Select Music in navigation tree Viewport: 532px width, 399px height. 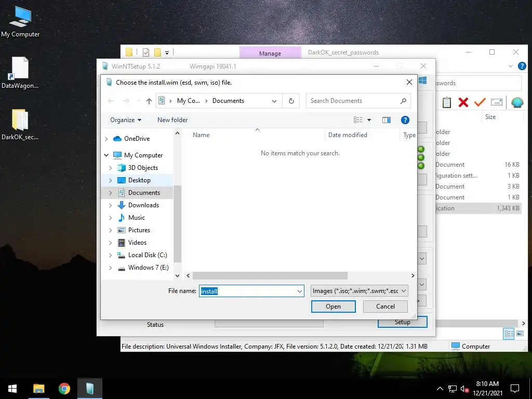137,218
